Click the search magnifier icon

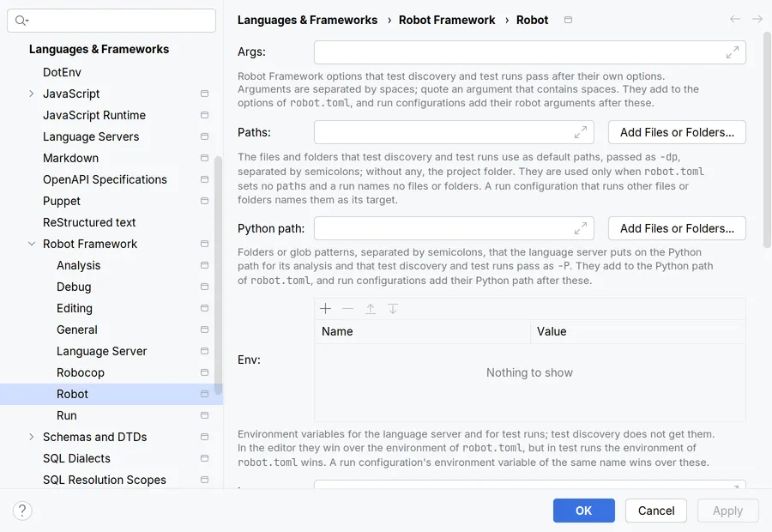coord(21,21)
